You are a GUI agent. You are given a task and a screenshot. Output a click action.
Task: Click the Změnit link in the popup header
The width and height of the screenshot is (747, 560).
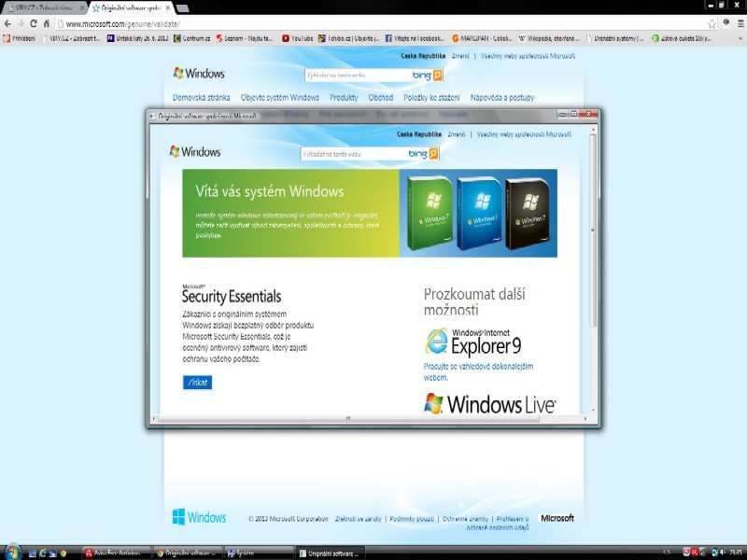(x=457, y=134)
